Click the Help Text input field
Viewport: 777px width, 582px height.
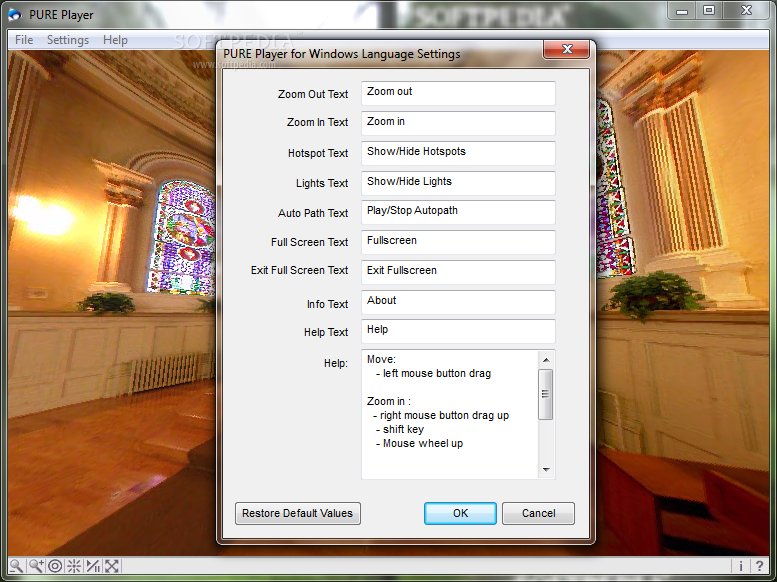tap(458, 331)
